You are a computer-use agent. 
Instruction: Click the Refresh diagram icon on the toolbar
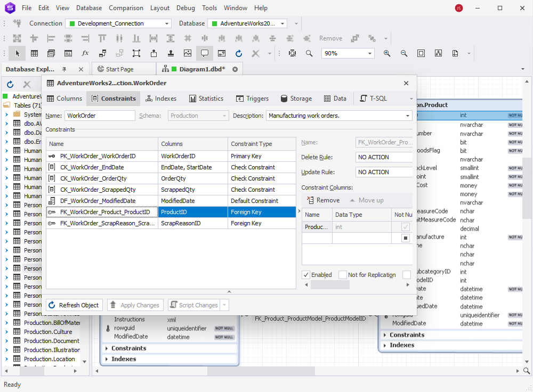coord(238,53)
